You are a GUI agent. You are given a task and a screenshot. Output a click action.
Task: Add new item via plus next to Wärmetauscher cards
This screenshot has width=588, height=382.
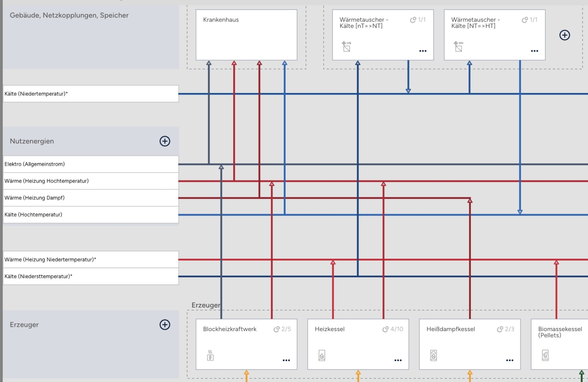tap(564, 35)
